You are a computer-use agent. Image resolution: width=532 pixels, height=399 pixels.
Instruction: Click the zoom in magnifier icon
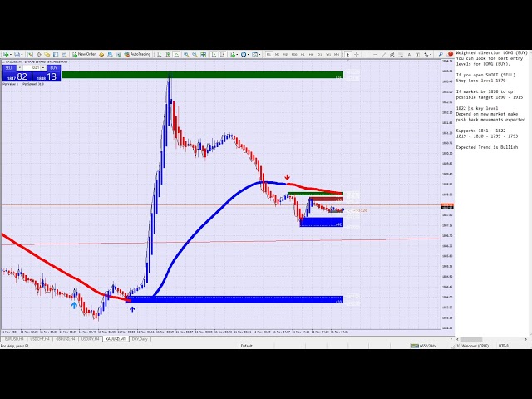pos(187,54)
